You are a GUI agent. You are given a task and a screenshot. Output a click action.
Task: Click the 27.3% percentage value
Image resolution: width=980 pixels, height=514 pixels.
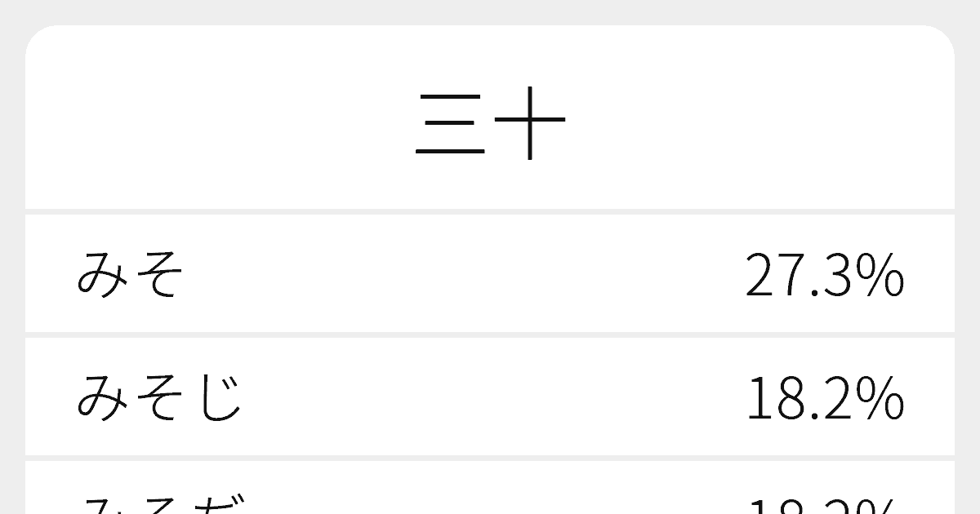824,276
